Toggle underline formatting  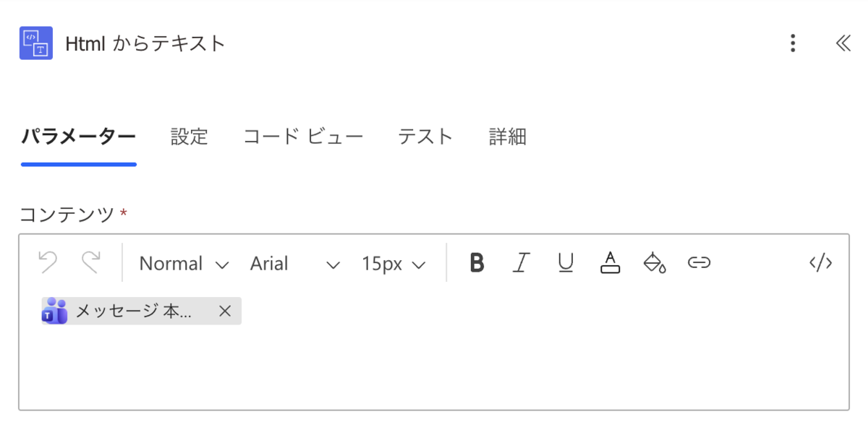pyautogui.click(x=566, y=263)
